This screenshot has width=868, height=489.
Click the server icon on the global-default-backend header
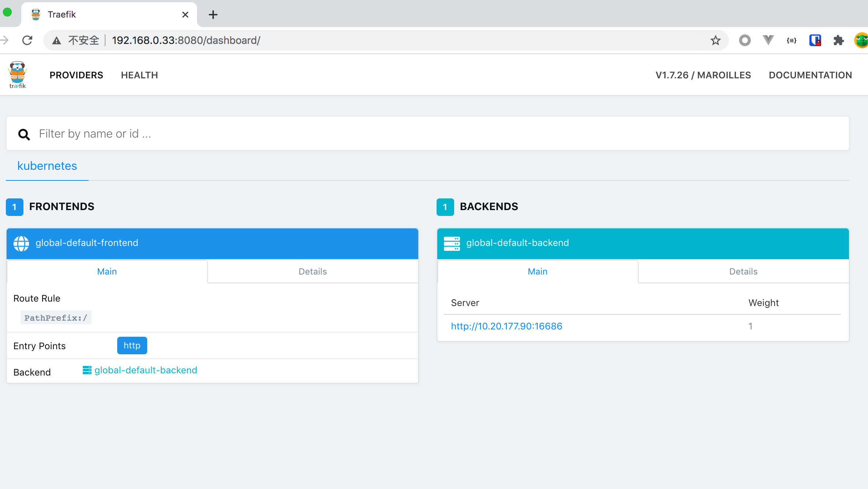click(452, 243)
